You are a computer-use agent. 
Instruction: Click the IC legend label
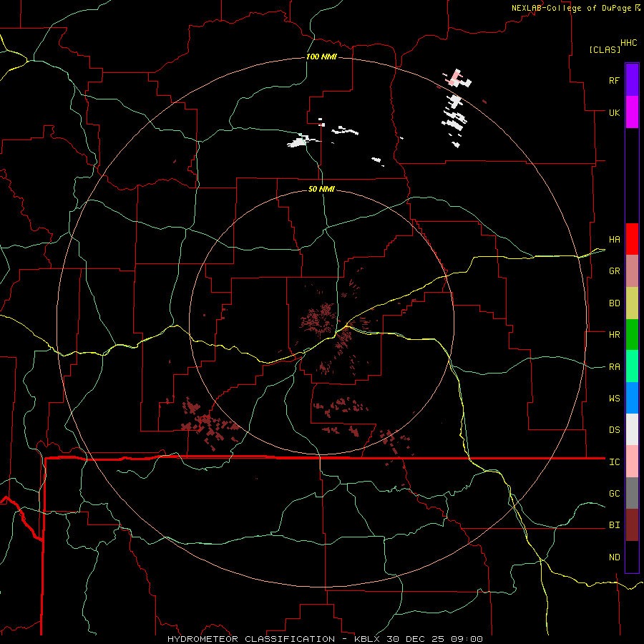614,462
